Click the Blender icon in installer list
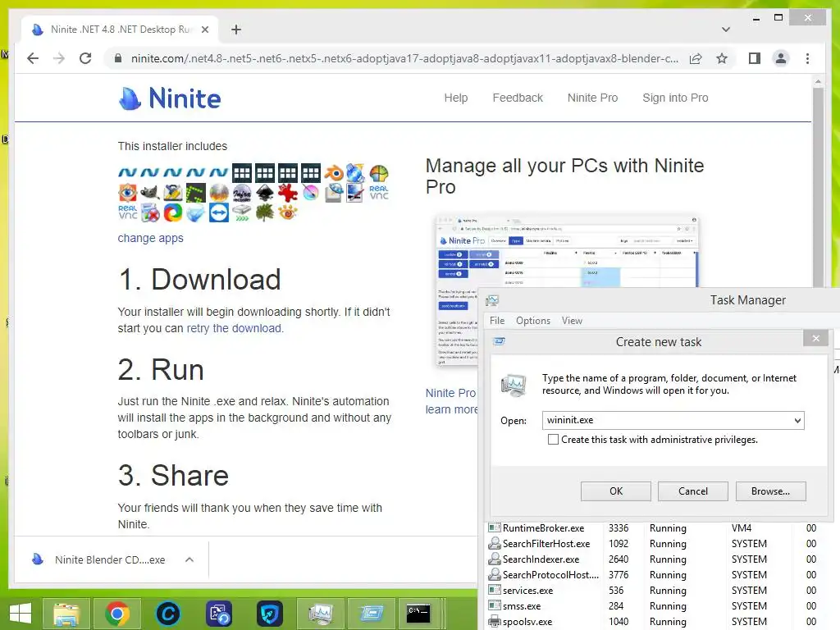The height and width of the screenshot is (630, 840). click(334, 172)
